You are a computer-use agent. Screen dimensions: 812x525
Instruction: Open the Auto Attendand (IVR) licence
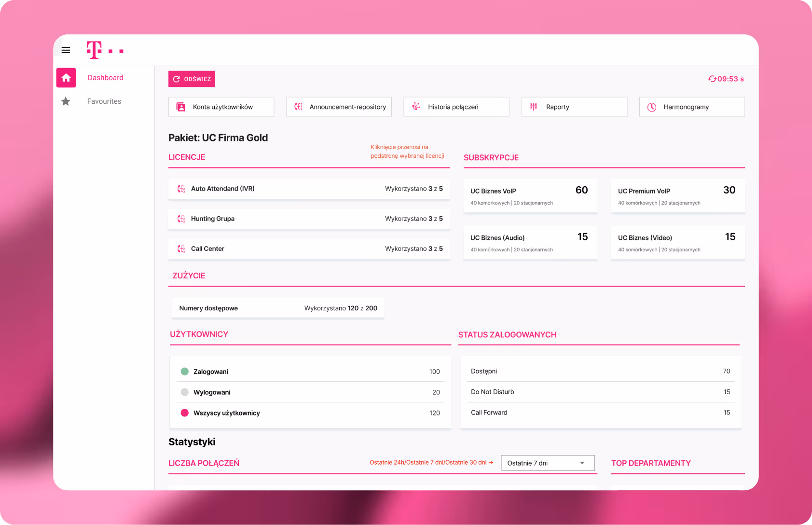coord(309,189)
